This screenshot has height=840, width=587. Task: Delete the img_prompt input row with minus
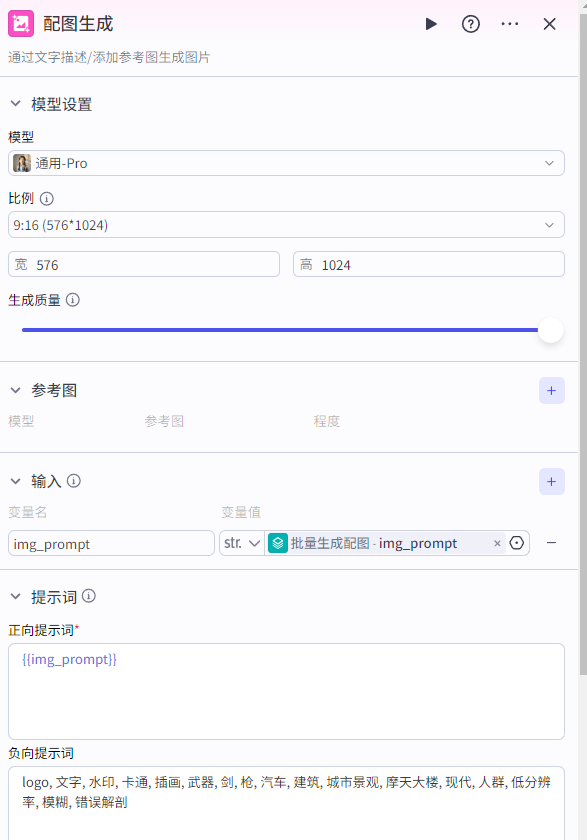pyautogui.click(x=552, y=543)
